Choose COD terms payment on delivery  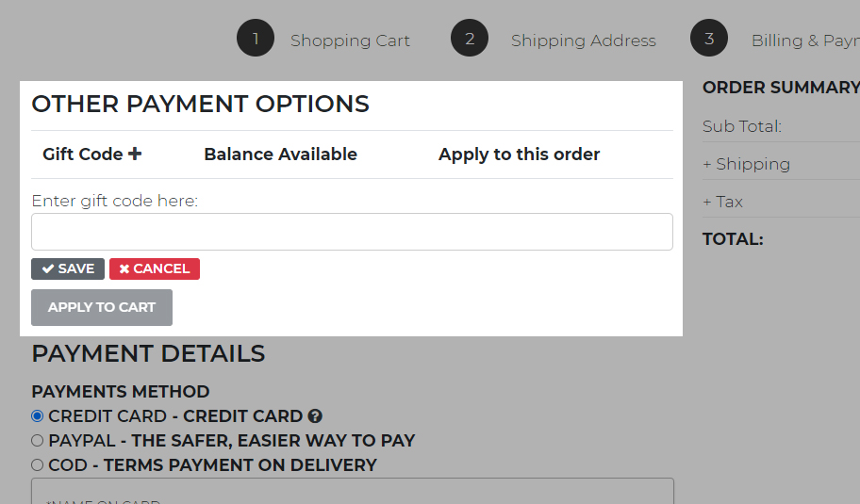click(x=38, y=464)
